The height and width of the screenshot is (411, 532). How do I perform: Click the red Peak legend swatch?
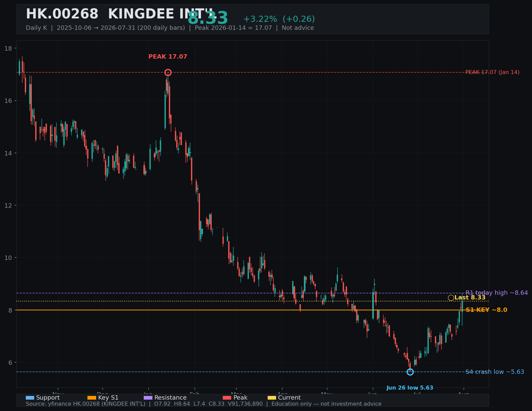pyautogui.click(x=227, y=398)
